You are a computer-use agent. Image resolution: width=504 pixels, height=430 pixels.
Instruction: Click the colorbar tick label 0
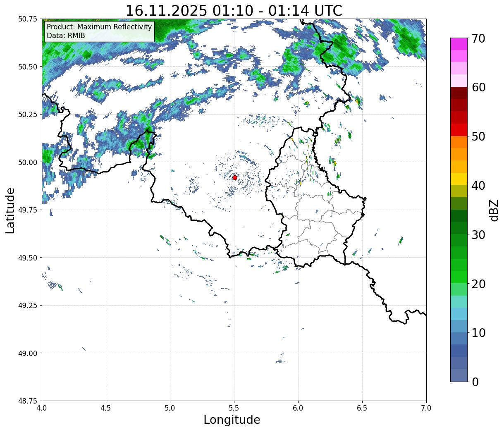pyautogui.click(x=475, y=382)
